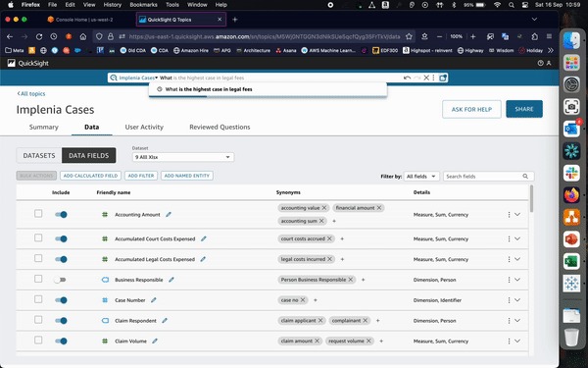Open Slack from the Dock
This screenshot has width=588, height=368.
pyautogui.click(x=571, y=173)
